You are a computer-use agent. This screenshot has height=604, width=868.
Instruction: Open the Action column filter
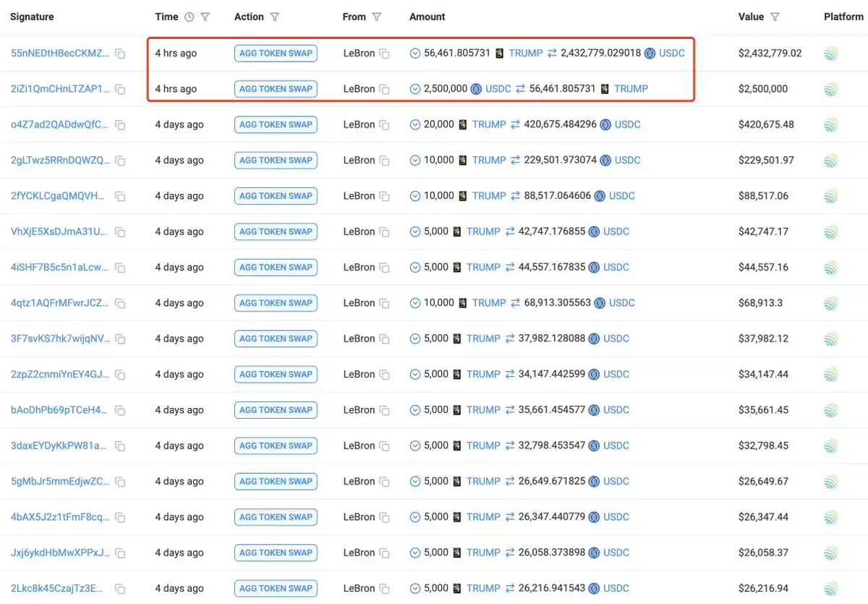click(x=274, y=17)
